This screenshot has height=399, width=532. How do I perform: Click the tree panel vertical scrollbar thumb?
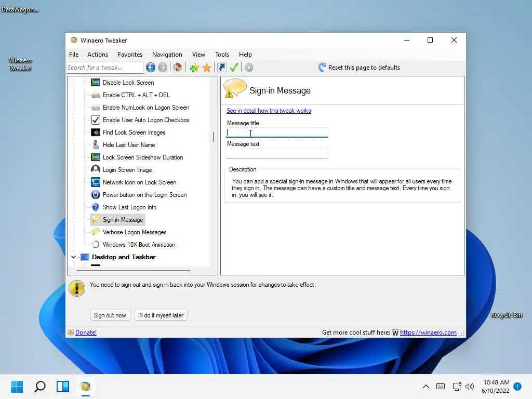(x=214, y=137)
